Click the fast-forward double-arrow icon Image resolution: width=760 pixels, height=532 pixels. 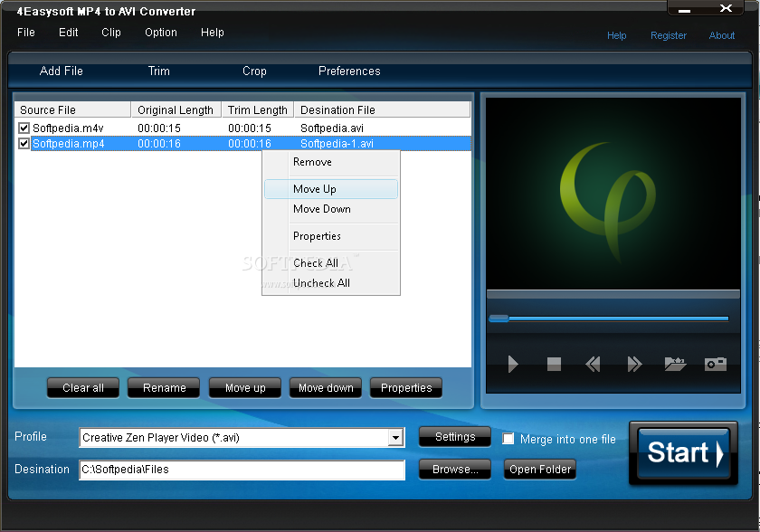(634, 364)
